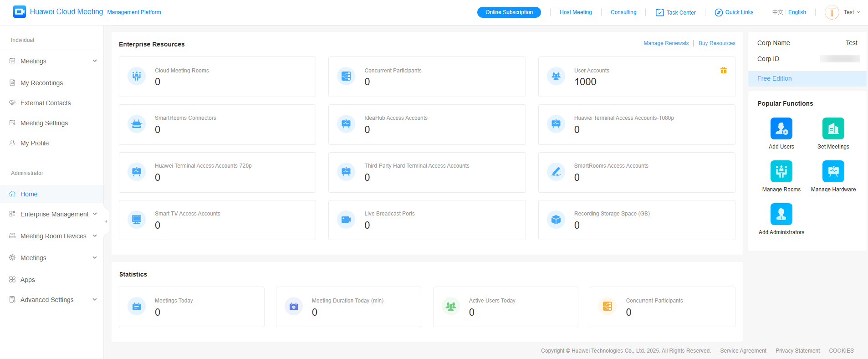
Task: Click the Smart TV Access Accounts icon
Action: click(x=137, y=220)
